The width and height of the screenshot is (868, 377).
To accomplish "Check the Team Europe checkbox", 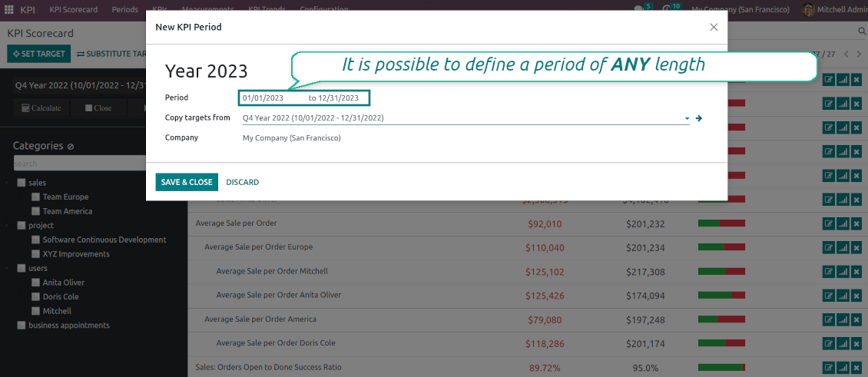I will 35,197.
